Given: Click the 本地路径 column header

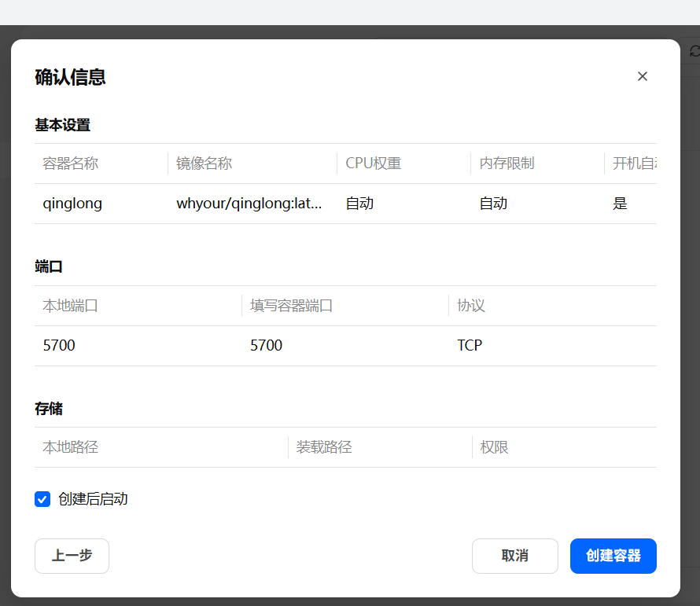Looking at the screenshot, I should pos(71,447).
